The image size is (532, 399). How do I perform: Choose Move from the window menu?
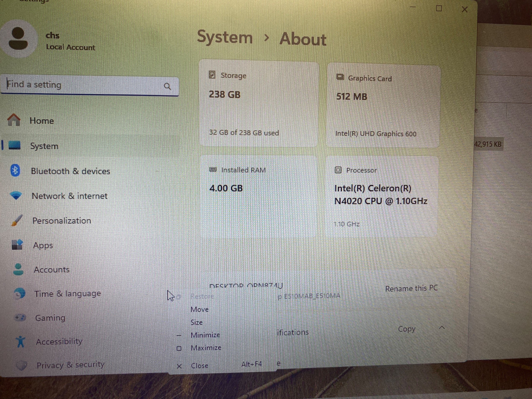coord(199,309)
